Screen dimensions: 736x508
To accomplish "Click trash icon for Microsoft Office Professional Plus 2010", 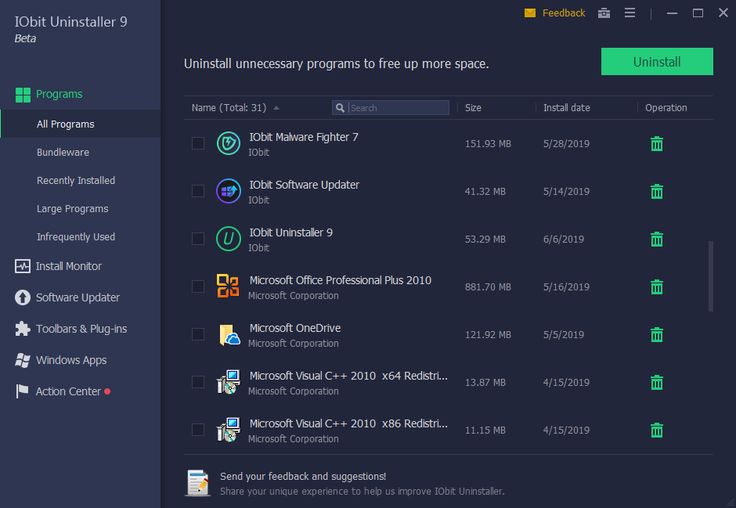I will pos(657,287).
